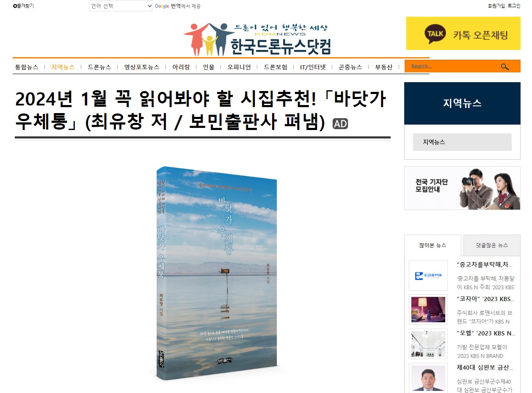The width and height of the screenshot is (532, 393).
Task: Click the 바닷가 우체통 book cover image
Action: (x=217, y=273)
